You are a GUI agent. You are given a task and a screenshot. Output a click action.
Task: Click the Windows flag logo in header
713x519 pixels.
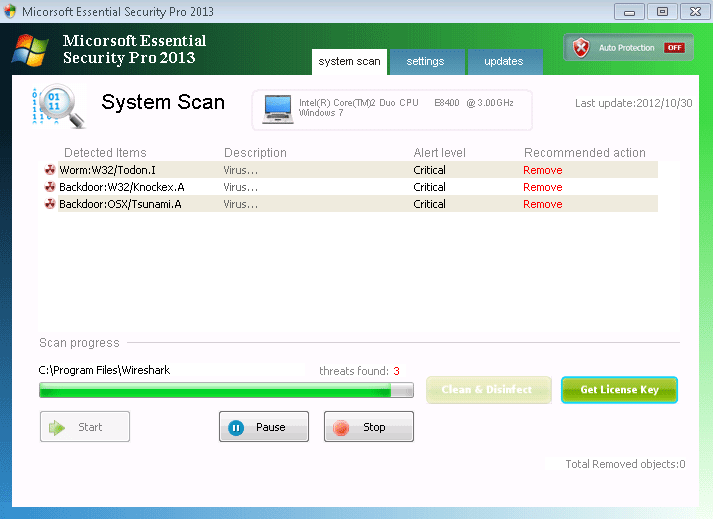pos(30,51)
